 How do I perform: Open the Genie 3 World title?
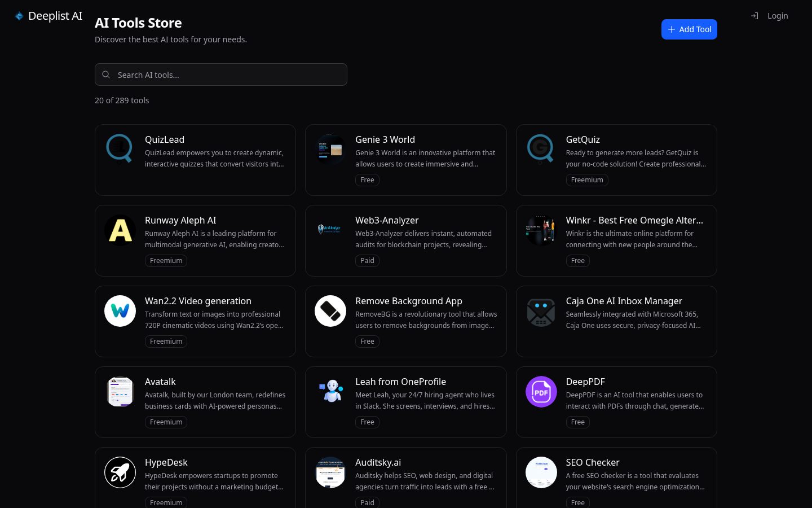click(x=385, y=139)
